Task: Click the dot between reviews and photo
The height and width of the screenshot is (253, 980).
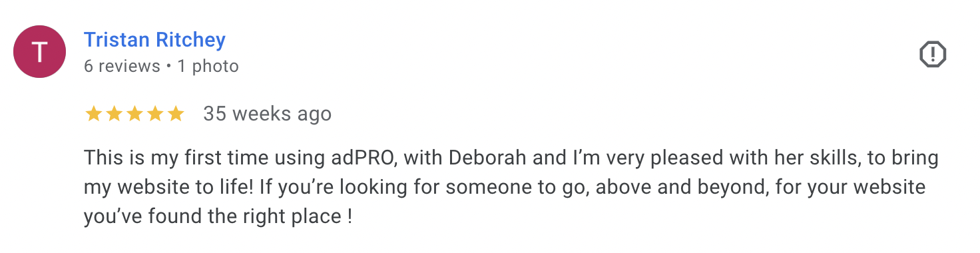Action: coord(169,67)
